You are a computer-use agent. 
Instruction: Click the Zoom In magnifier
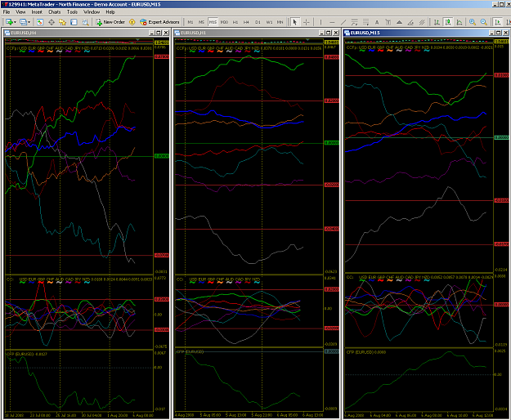pyautogui.click(x=473, y=22)
